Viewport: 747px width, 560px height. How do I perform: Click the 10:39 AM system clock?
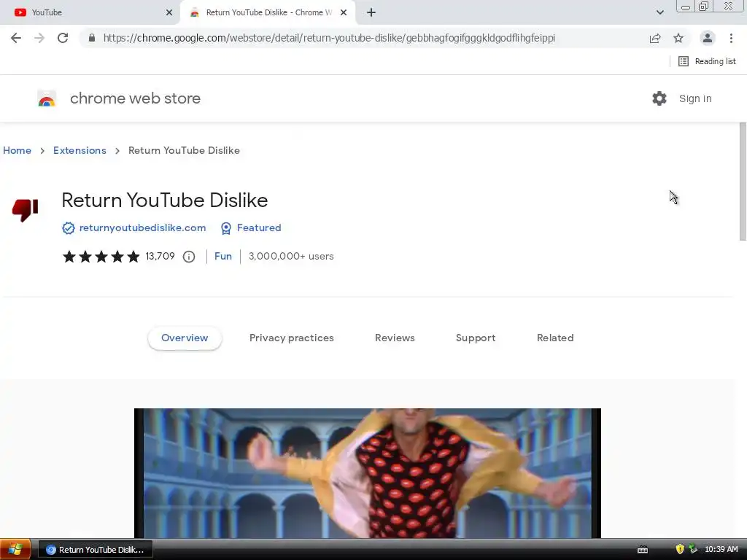tap(721, 550)
